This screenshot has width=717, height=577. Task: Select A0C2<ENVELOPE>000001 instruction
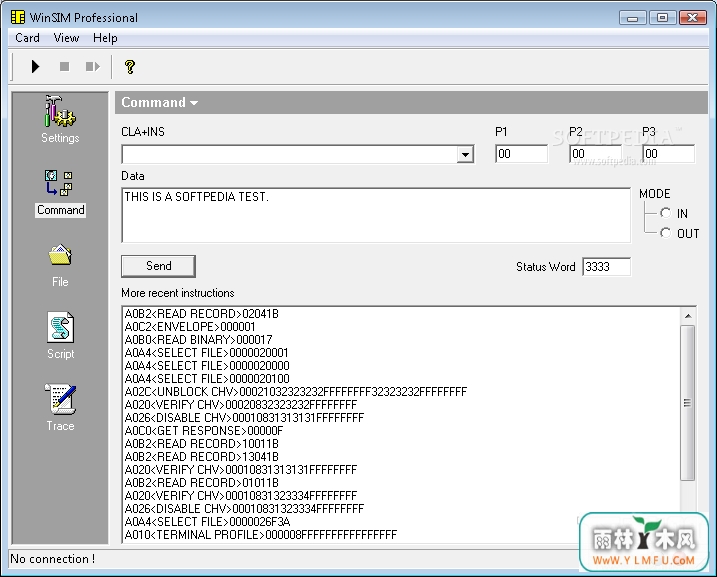point(190,326)
